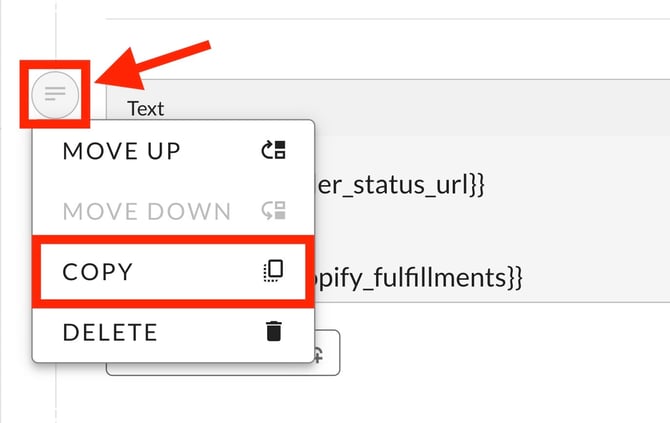Click the Copy duplicate-pages icon
Screen dimensions: 670x423
click(273, 271)
